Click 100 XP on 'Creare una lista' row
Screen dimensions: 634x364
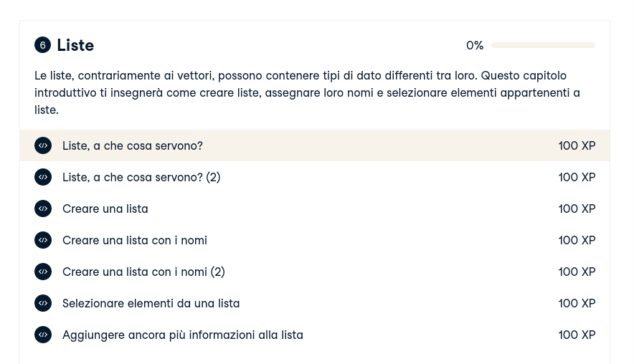click(577, 209)
